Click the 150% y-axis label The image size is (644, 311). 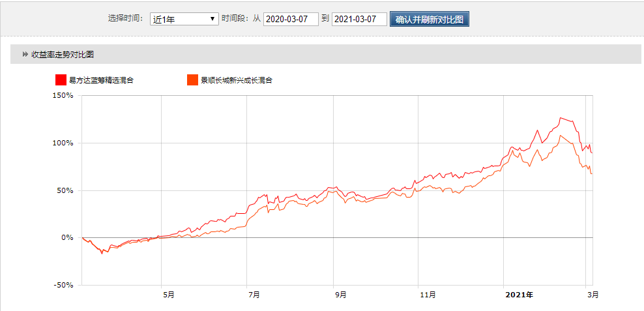(63, 95)
